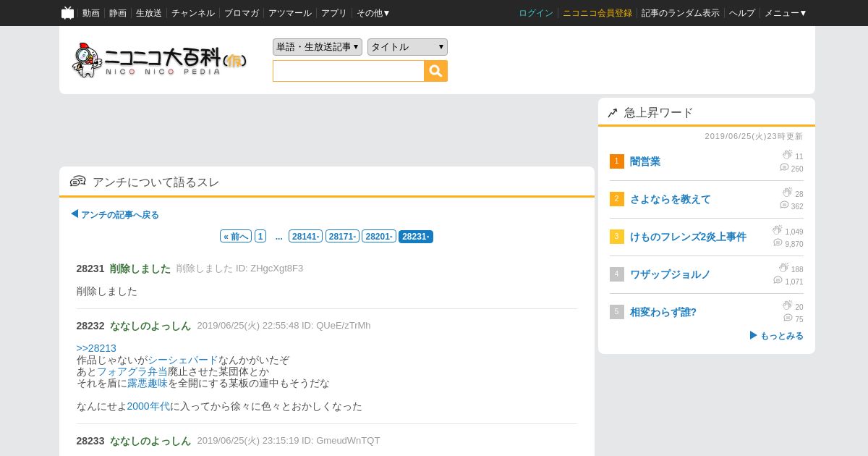The height and width of the screenshot is (456, 868).
Task: Go to page 1 in pagination
Action: click(x=260, y=237)
